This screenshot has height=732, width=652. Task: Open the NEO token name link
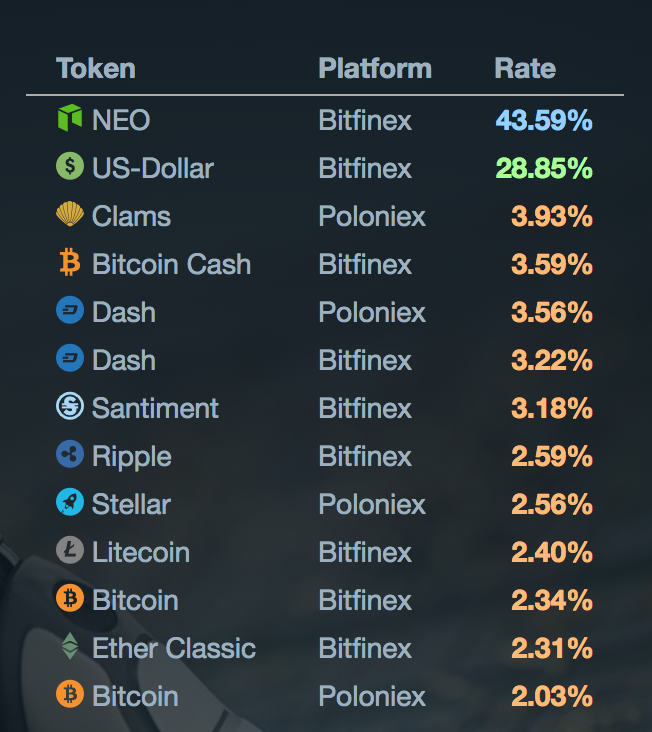121,121
